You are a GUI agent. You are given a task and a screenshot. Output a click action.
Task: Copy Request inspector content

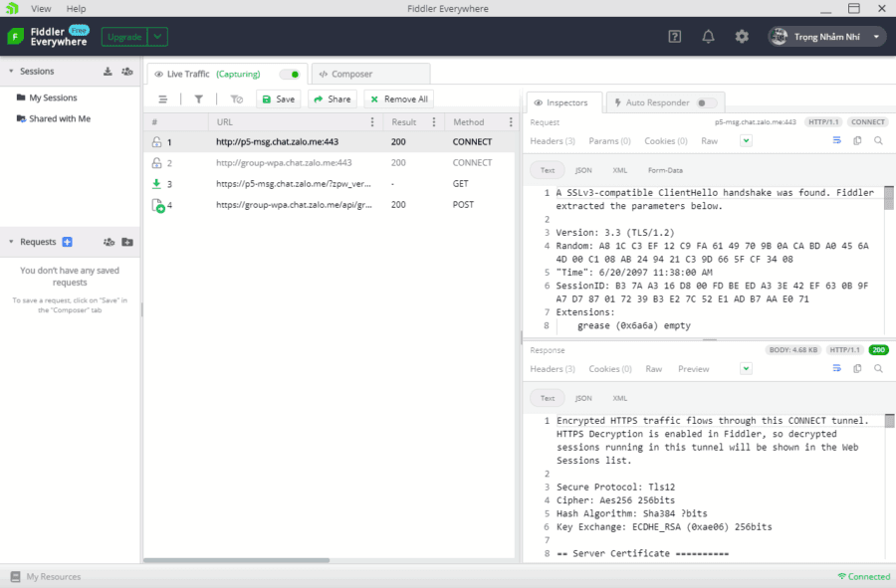point(857,140)
